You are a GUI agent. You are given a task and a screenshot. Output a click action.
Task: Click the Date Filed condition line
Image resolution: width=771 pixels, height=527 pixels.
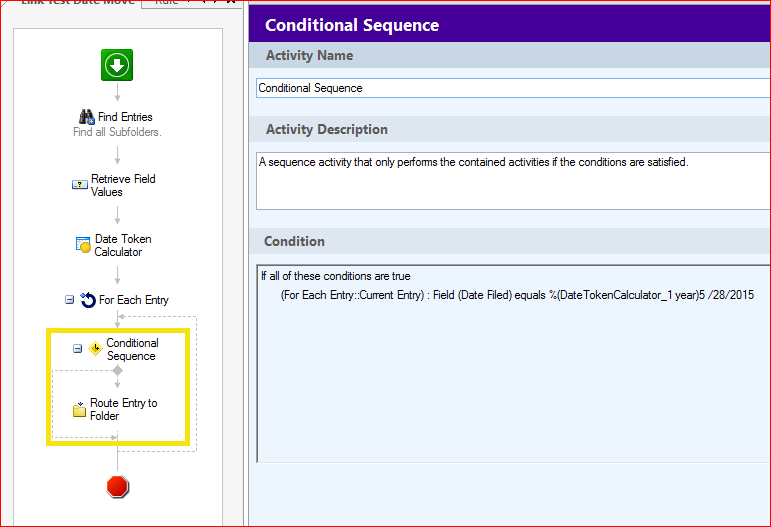tap(517, 296)
